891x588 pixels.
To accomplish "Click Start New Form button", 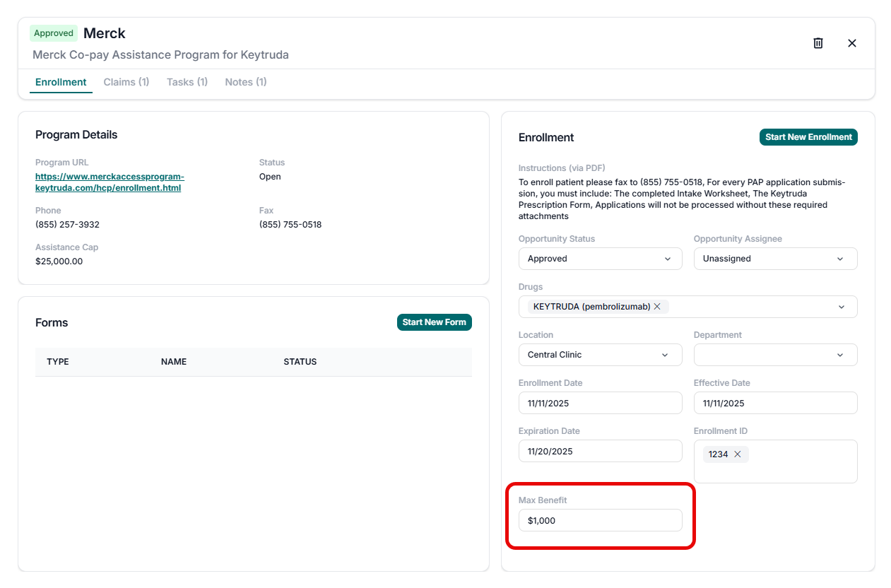I will (434, 322).
